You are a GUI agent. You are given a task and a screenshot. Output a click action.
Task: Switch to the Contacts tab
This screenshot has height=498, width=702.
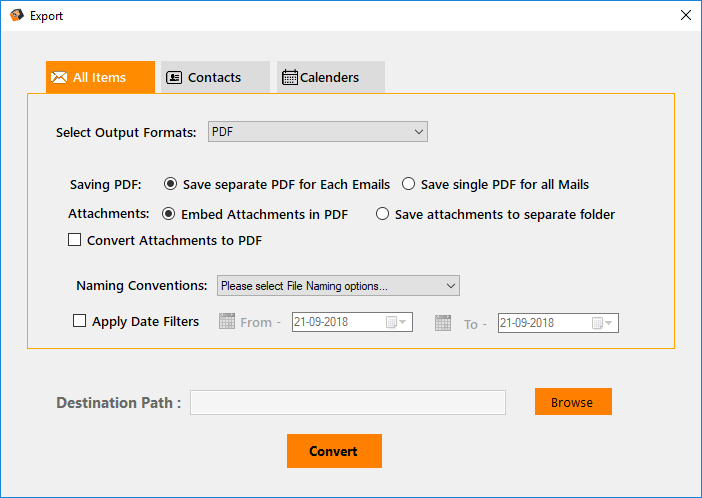pyautogui.click(x=214, y=77)
